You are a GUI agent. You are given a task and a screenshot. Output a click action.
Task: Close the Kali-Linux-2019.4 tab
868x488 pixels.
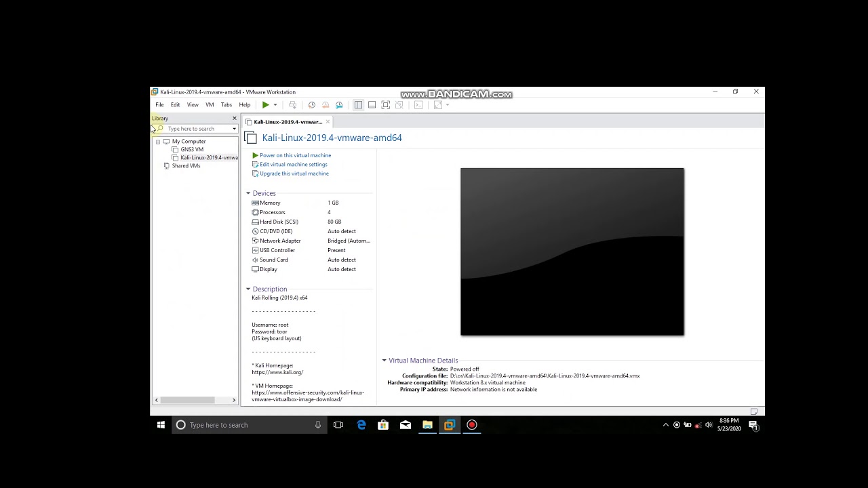tap(328, 122)
